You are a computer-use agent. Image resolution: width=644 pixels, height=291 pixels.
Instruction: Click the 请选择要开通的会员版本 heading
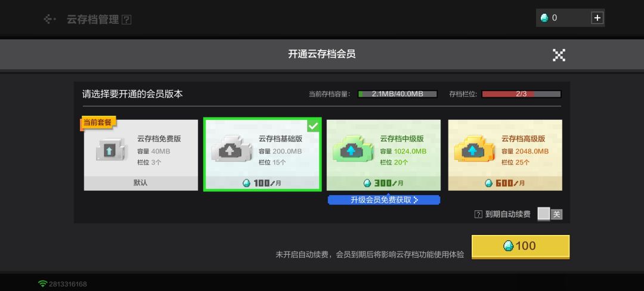132,94
